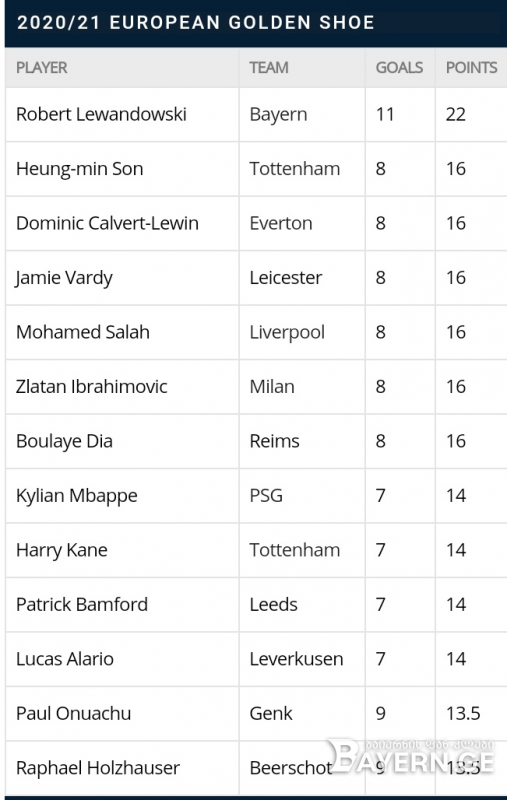Click the 2020/21 European Golden Shoe title

coord(196,22)
